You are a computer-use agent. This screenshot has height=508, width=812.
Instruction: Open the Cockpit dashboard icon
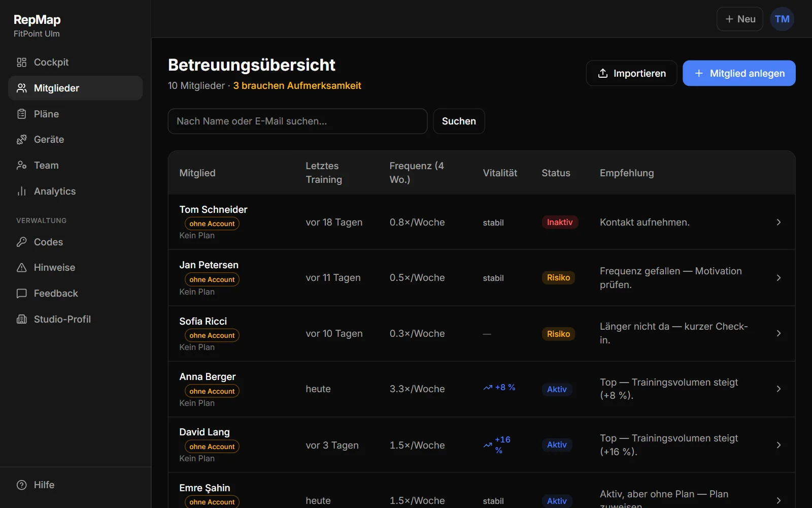coord(21,62)
